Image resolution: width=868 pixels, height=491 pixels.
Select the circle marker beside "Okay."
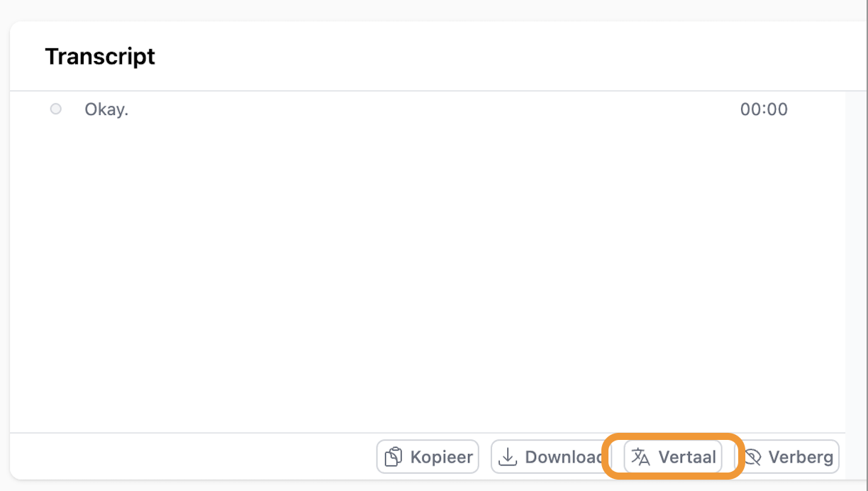pos(55,109)
